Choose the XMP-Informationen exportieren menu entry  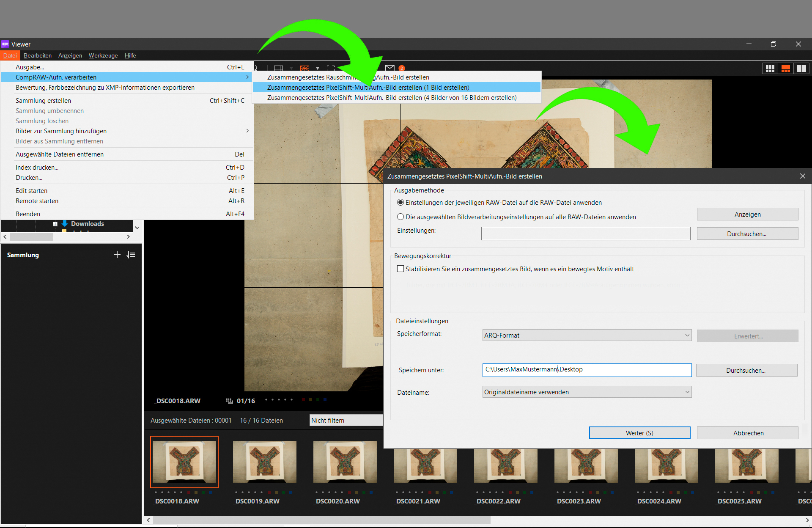[127, 87]
